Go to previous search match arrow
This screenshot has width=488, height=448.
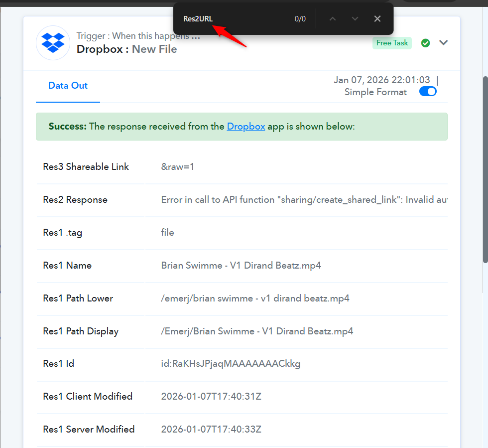coord(333,19)
